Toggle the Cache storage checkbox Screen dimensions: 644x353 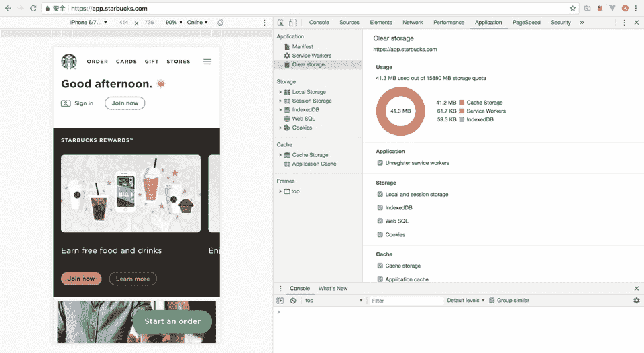[x=380, y=266]
